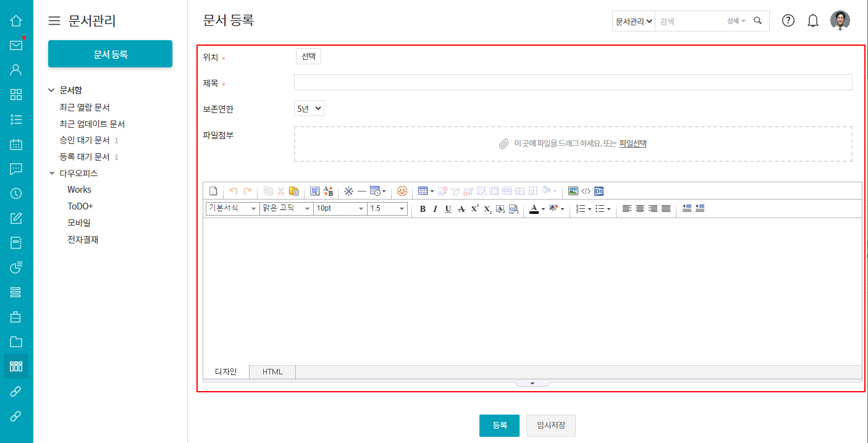Open the 보존연한 5년 dropdown
The width and height of the screenshot is (868, 443).
309,109
